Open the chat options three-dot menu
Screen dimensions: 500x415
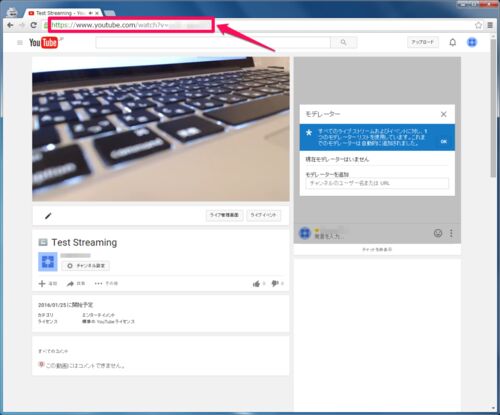tap(451, 233)
